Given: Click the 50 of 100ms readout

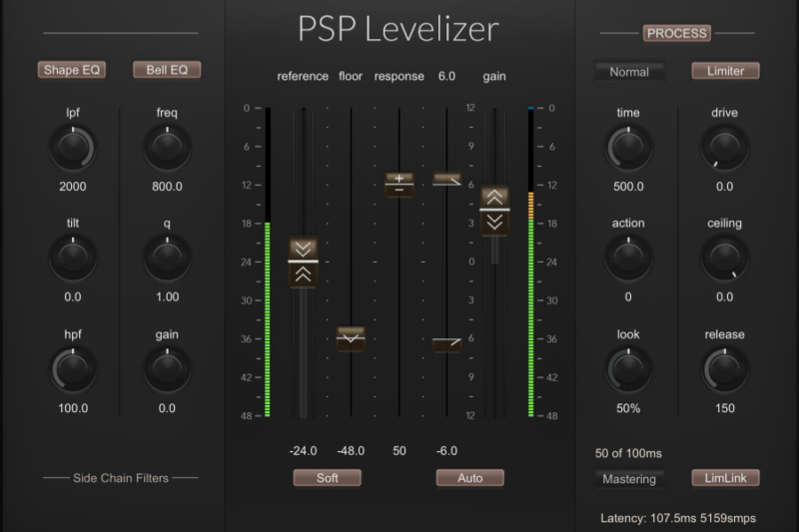Looking at the screenshot, I should (628, 453).
